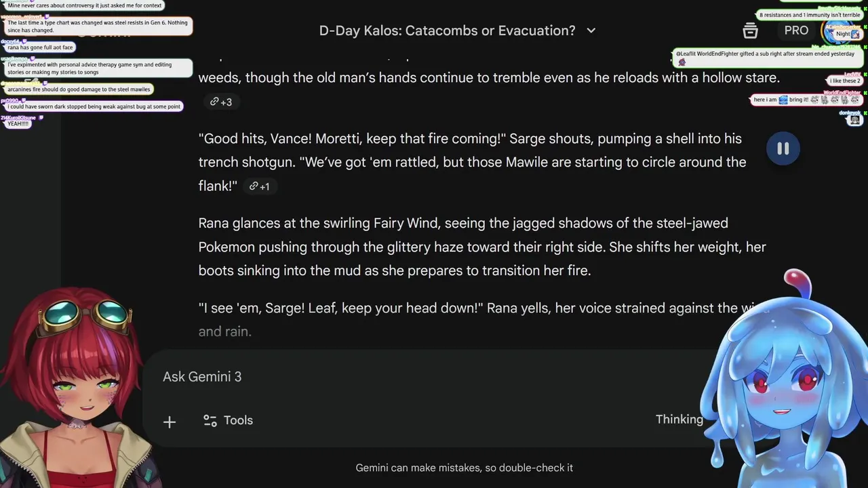
Task: Expand the +3 sources link chip
Action: [x=220, y=102]
